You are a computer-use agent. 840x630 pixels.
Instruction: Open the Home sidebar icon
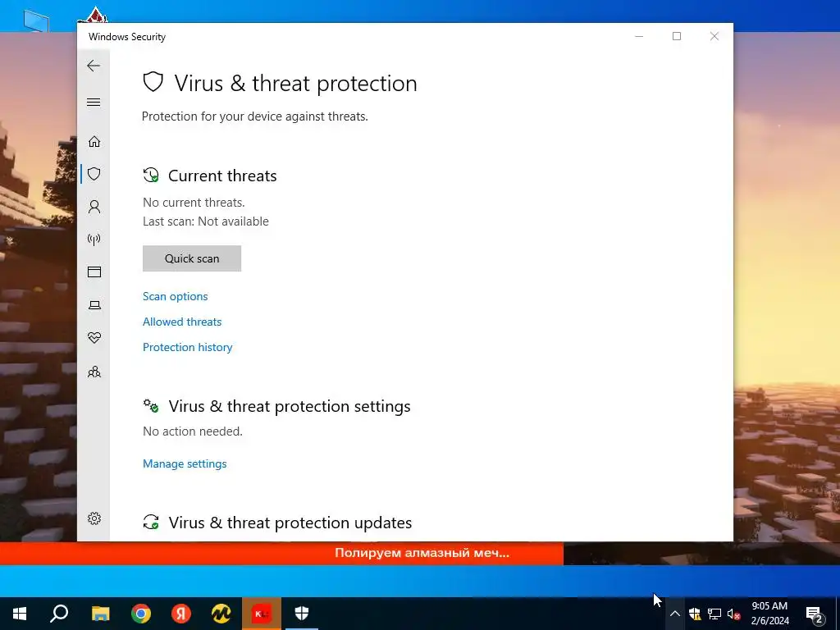point(94,141)
